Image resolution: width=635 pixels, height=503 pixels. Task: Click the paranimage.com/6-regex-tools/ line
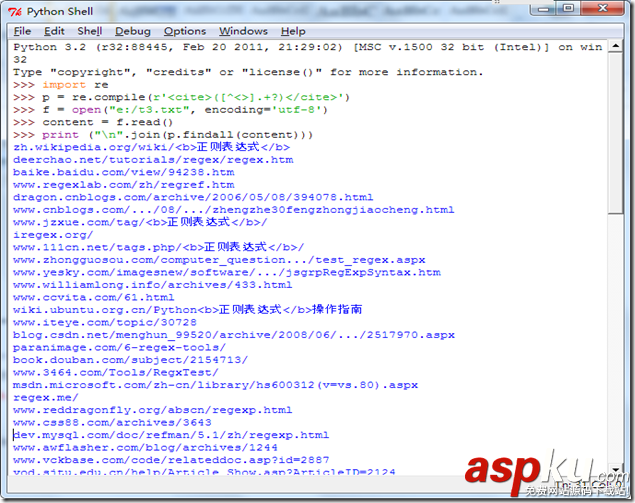[119, 348]
